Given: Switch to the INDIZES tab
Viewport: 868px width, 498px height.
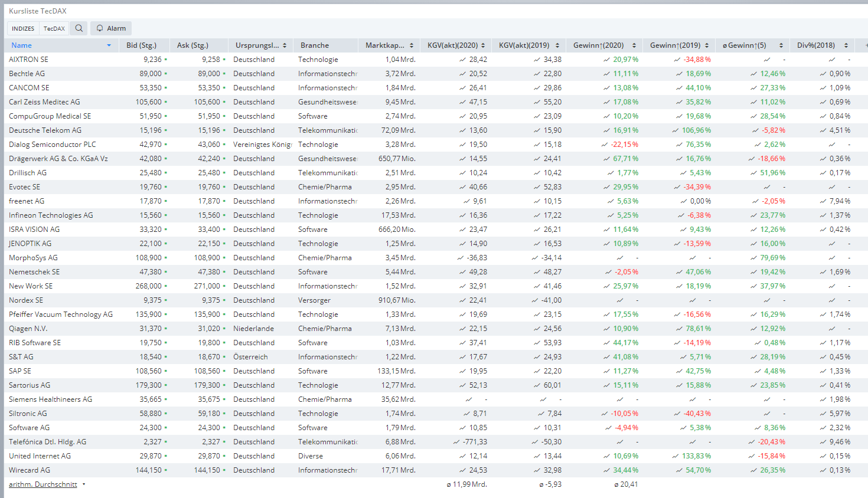Looking at the screenshot, I should (23, 28).
